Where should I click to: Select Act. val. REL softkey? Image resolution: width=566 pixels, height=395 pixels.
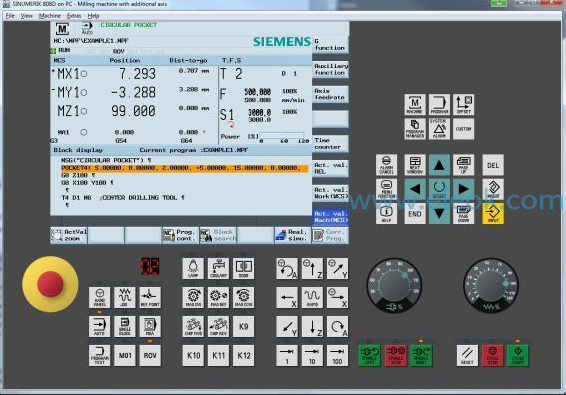coord(330,168)
